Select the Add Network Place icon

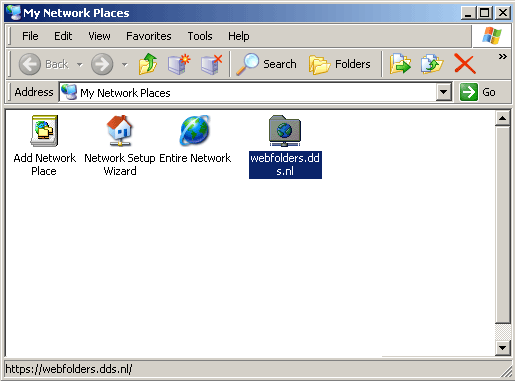[x=44, y=131]
